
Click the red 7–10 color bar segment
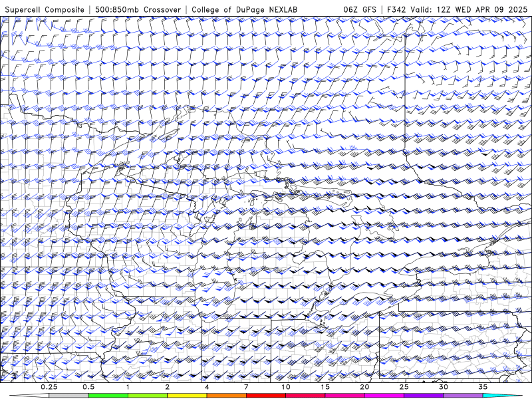[265, 396]
